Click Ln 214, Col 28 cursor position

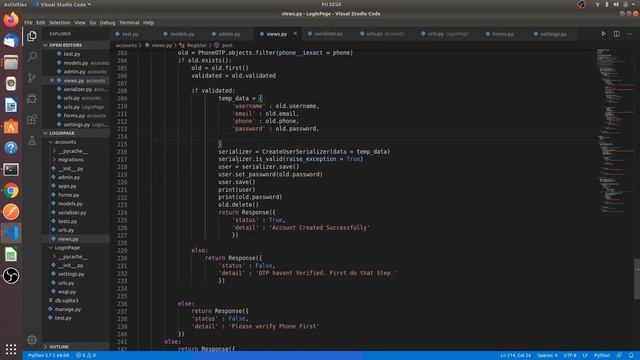point(515,356)
